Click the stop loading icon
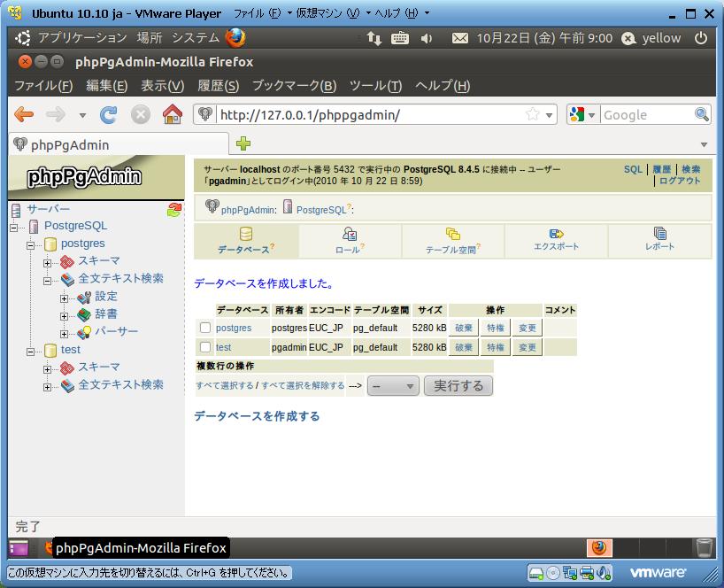This screenshot has width=724, height=588. pyautogui.click(x=141, y=114)
